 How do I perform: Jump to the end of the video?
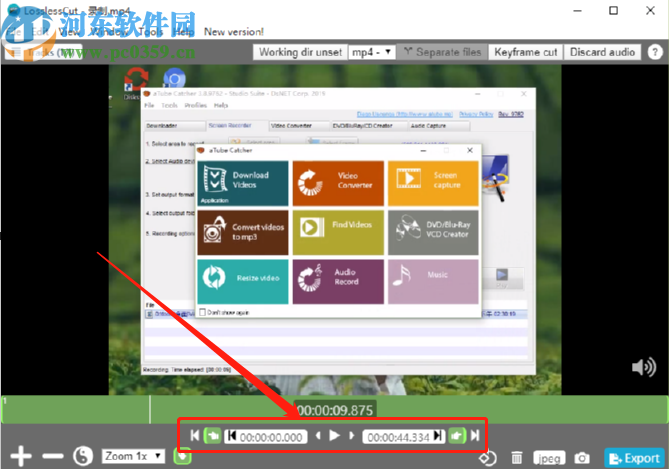[475, 436]
